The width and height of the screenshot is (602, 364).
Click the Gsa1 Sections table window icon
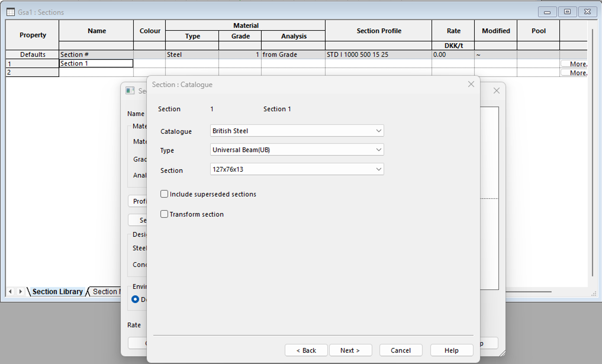pos(11,12)
